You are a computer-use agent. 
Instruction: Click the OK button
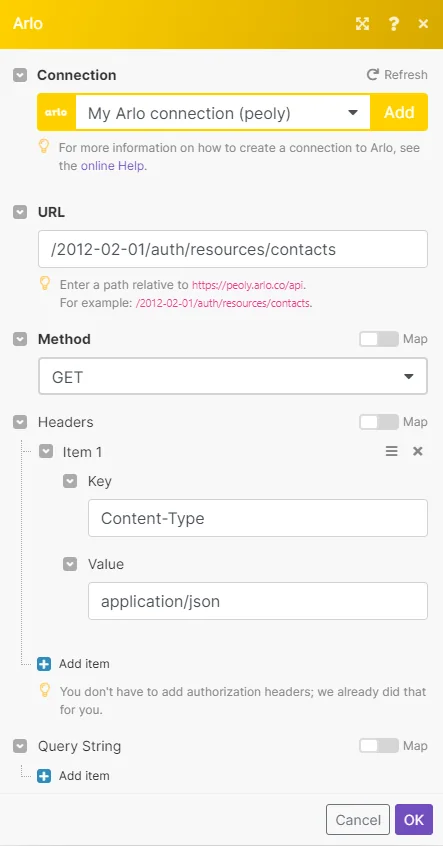click(x=414, y=820)
